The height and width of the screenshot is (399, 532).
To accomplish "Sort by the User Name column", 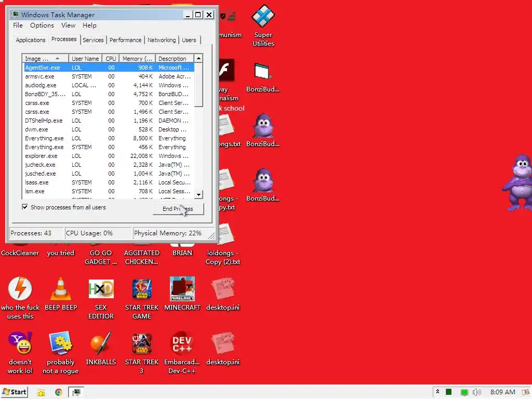I will (85, 59).
